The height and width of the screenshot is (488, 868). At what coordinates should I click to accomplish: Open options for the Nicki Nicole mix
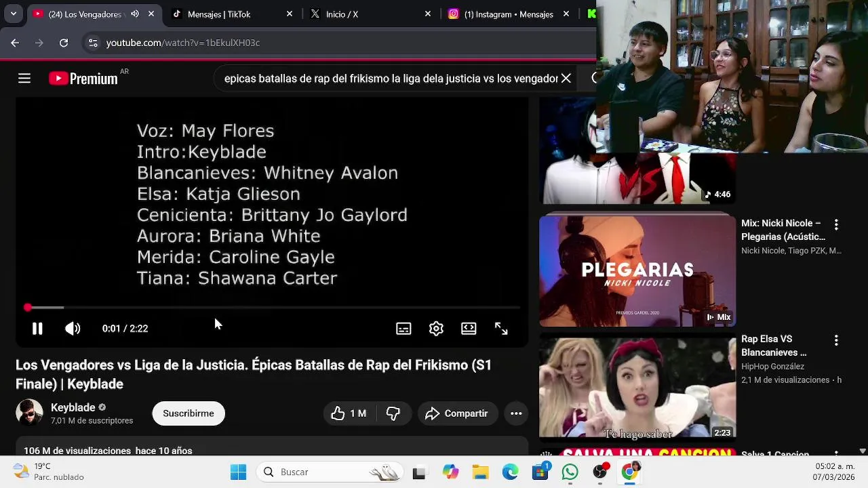coord(836,224)
